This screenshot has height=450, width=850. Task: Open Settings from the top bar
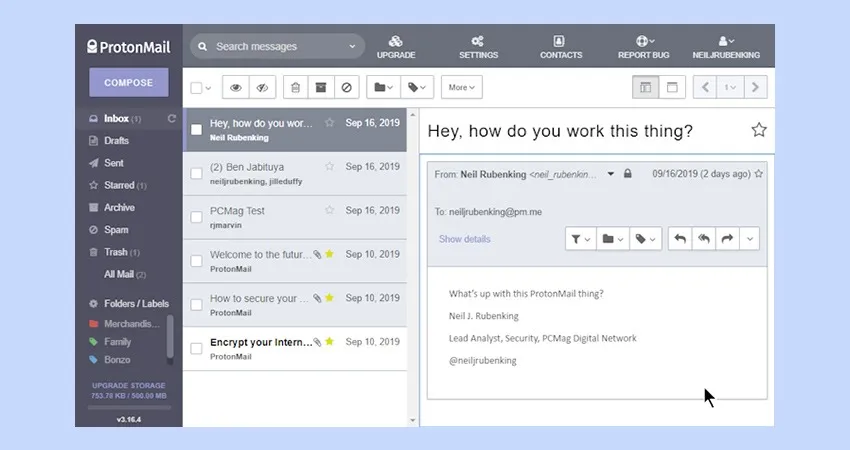pos(478,47)
